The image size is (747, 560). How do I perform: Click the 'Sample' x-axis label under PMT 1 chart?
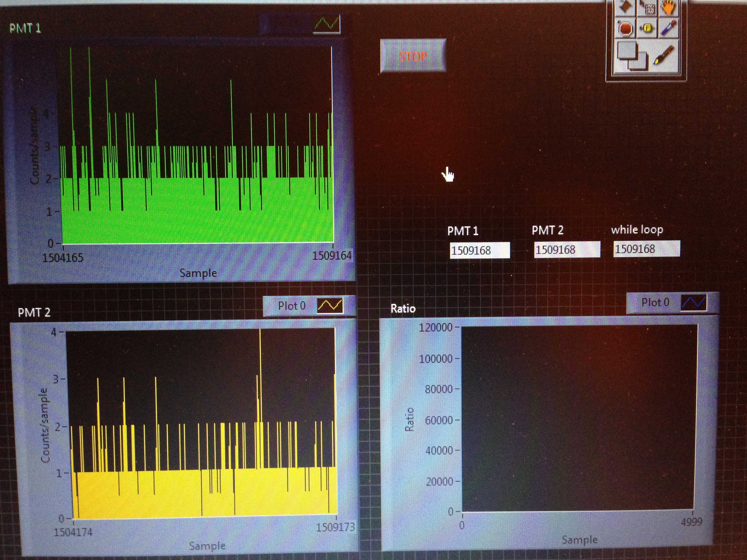(x=198, y=273)
